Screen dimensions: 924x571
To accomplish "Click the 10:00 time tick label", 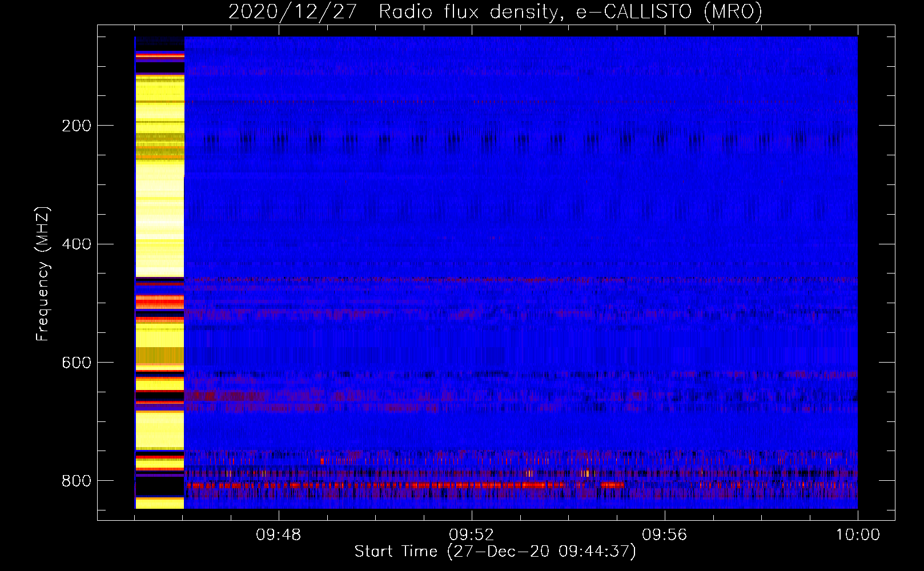I will tap(858, 535).
